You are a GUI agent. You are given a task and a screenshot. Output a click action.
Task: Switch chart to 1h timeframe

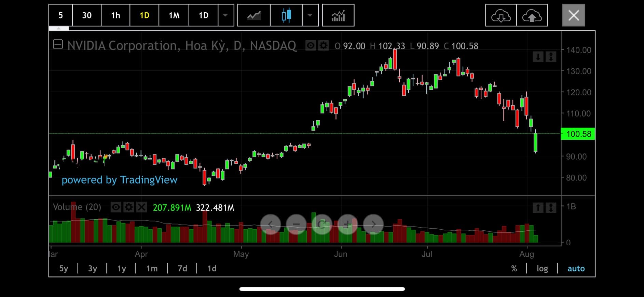pyautogui.click(x=115, y=15)
